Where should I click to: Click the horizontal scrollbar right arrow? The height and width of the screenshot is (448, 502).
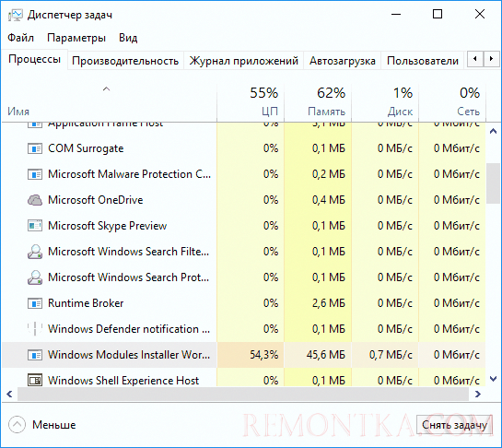tap(478, 394)
